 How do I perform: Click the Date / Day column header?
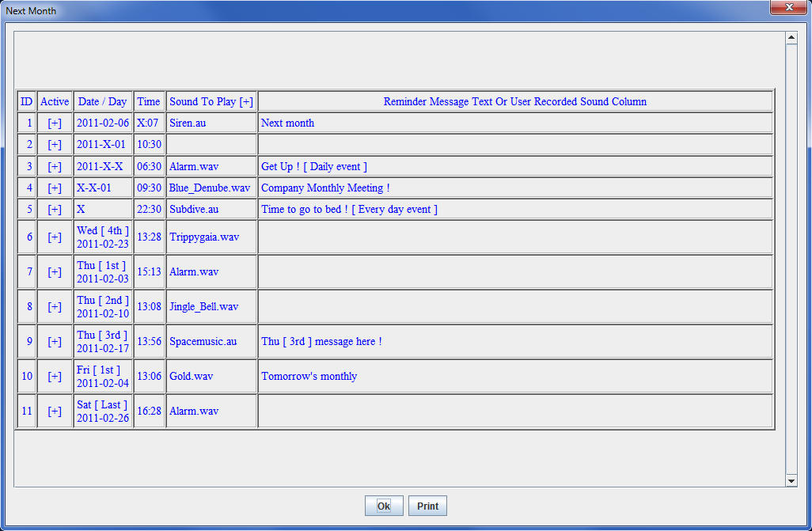point(103,101)
